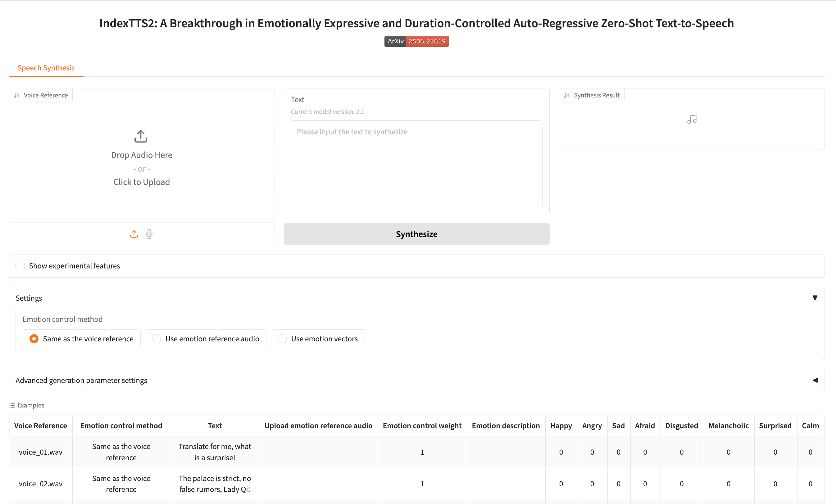Click the music note in Synthesis Result

[x=692, y=119]
